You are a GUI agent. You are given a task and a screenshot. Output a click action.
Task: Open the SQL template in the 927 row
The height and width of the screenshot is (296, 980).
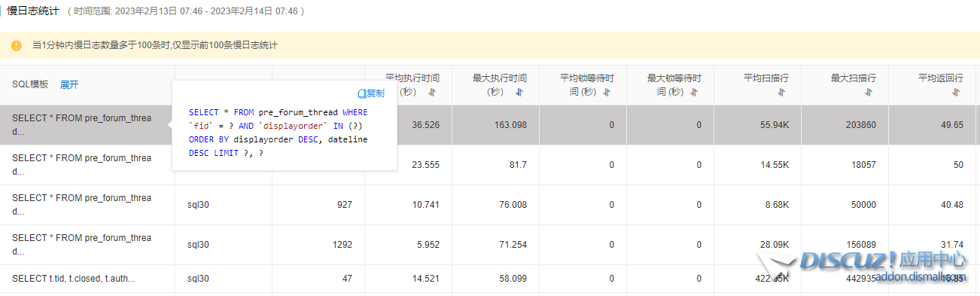coord(82,205)
